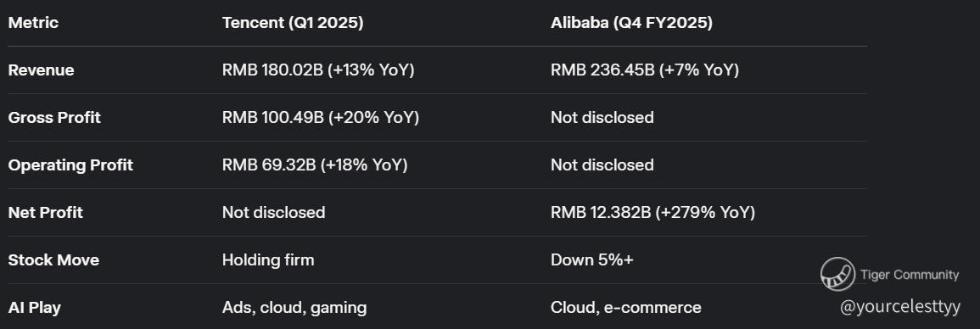Select the Metric column header
Image resolution: width=980 pixels, height=329 pixels.
click(33, 23)
